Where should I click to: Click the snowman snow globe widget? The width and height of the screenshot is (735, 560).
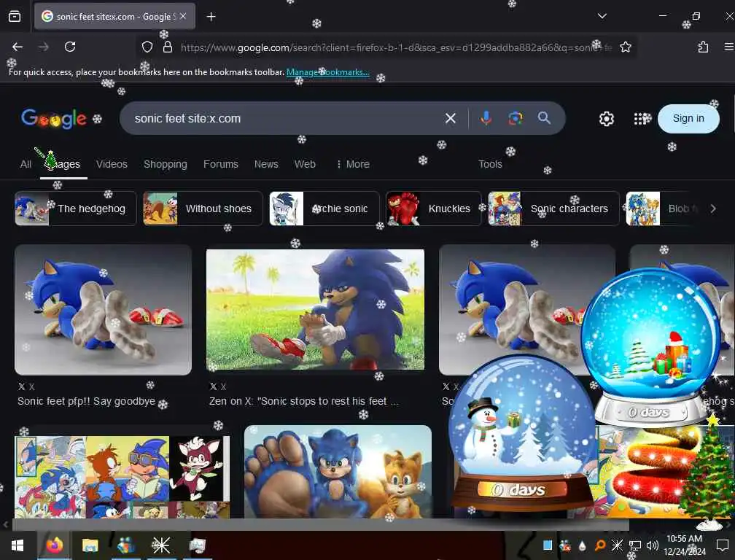tap(522, 433)
